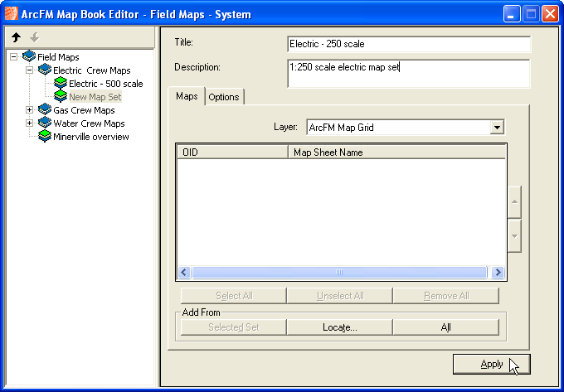This screenshot has width=564, height=392.
Task: Click the scroll left arrow in map list
Action: [184, 273]
